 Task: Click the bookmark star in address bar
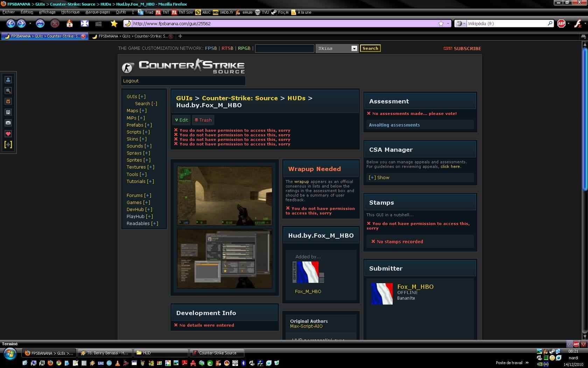(x=441, y=23)
